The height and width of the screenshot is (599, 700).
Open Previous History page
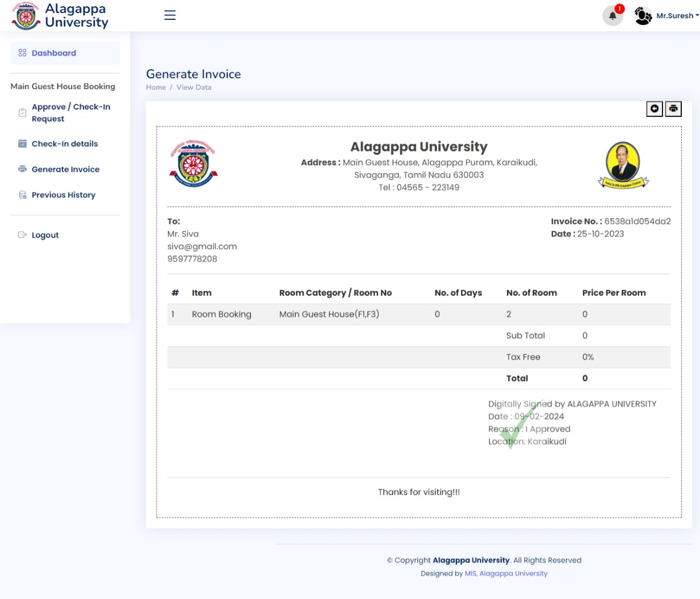pos(65,195)
